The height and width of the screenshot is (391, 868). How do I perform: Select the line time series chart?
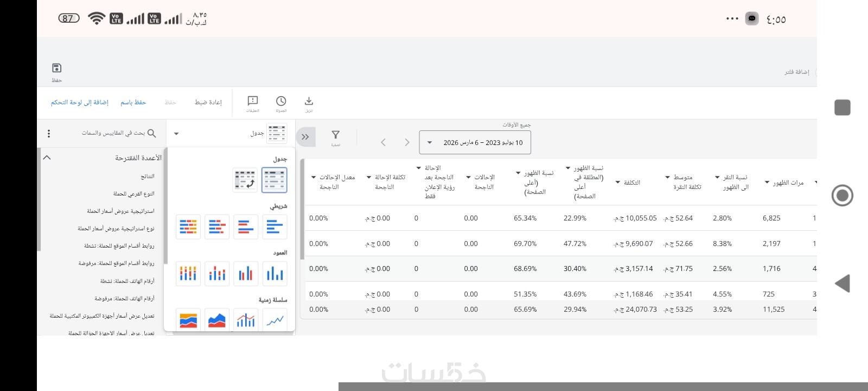point(275,319)
